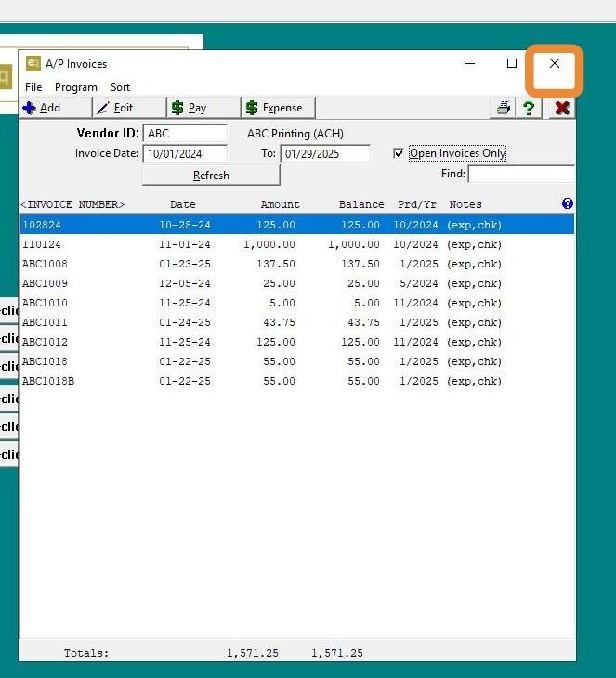Maximize the A/P Invoices window

[512, 63]
